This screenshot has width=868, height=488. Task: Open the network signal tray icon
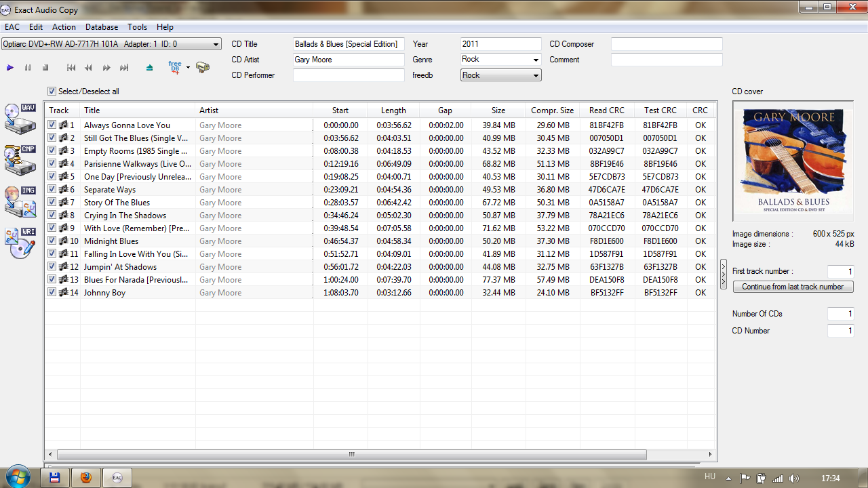(777, 478)
